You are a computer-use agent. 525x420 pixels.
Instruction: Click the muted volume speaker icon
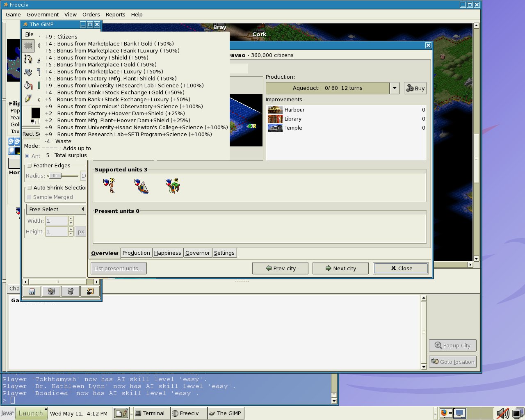point(503,413)
